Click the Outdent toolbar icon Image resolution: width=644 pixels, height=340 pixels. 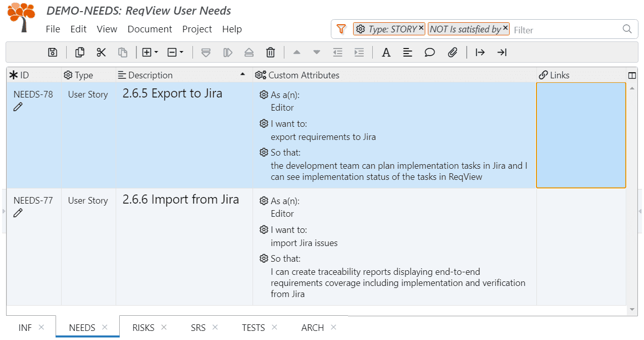coord(338,52)
